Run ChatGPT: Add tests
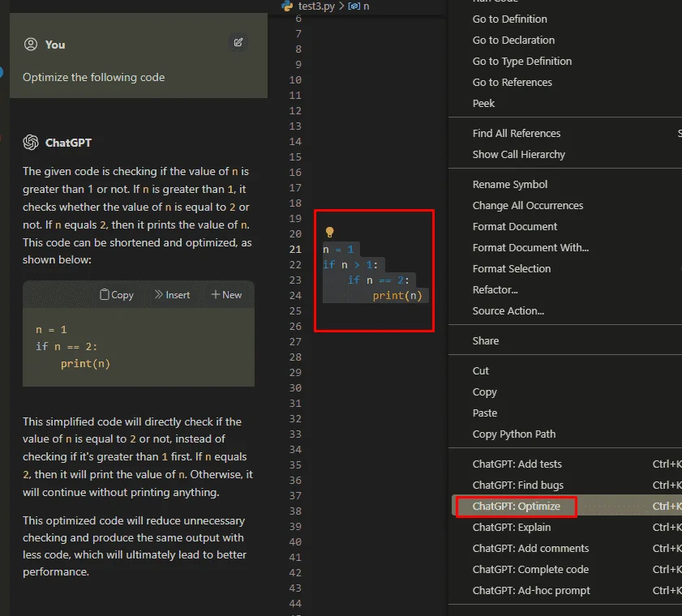The width and height of the screenshot is (682, 616). pos(517,464)
